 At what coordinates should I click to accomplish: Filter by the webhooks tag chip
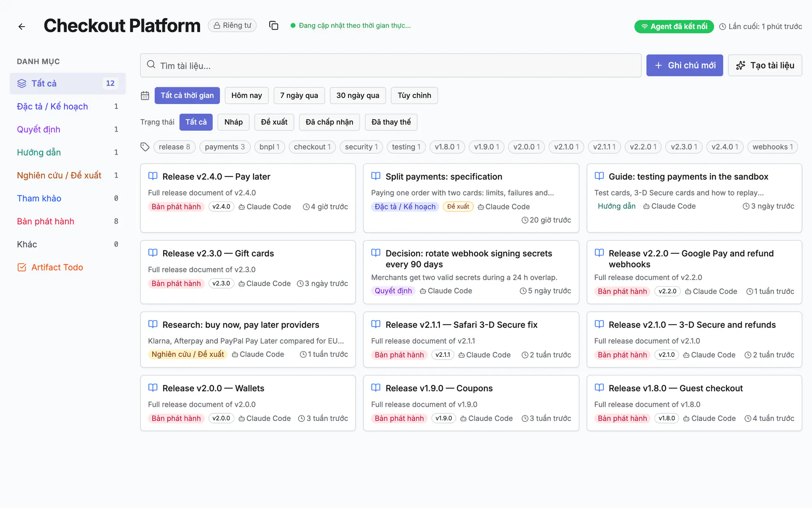(773, 147)
